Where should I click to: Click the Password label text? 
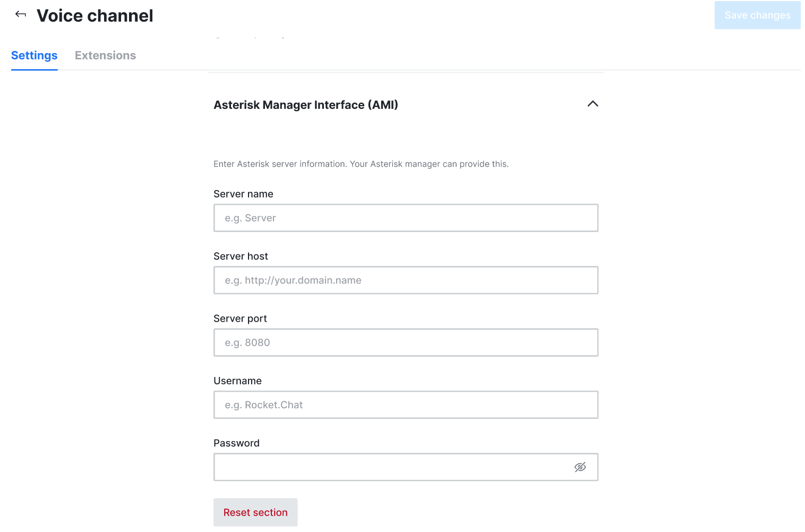tap(236, 443)
